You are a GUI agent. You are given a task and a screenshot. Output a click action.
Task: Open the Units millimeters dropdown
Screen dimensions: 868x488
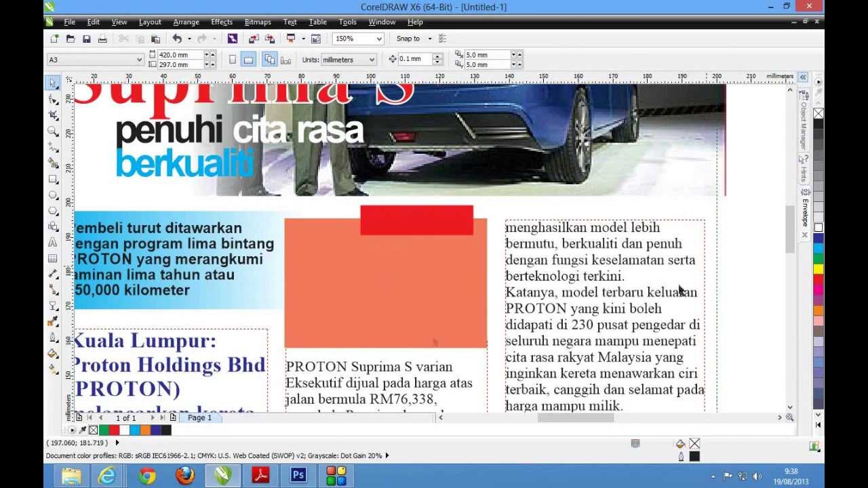click(x=372, y=60)
